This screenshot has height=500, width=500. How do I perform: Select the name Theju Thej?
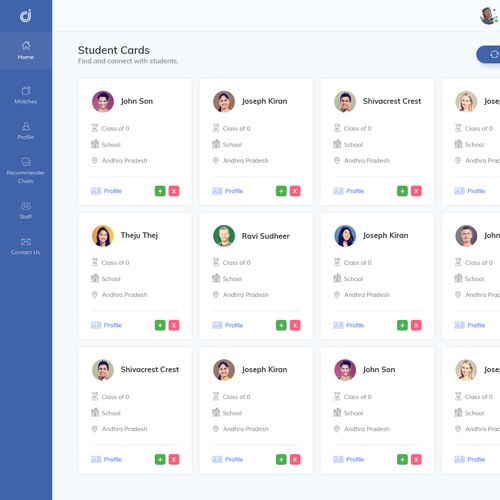click(x=139, y=235)
